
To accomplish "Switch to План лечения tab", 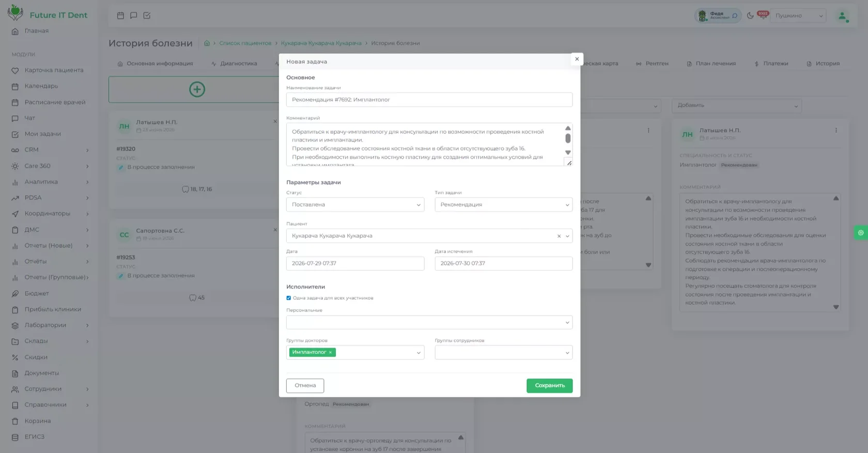I will 711,64.
